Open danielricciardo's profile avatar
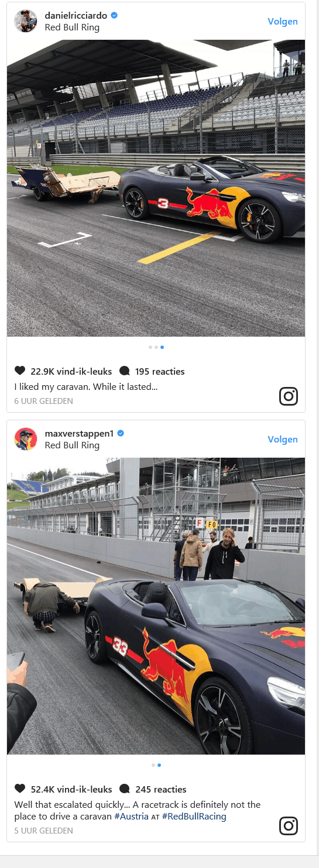Screen dimensions: 319x868 click(x=26, y=21)
